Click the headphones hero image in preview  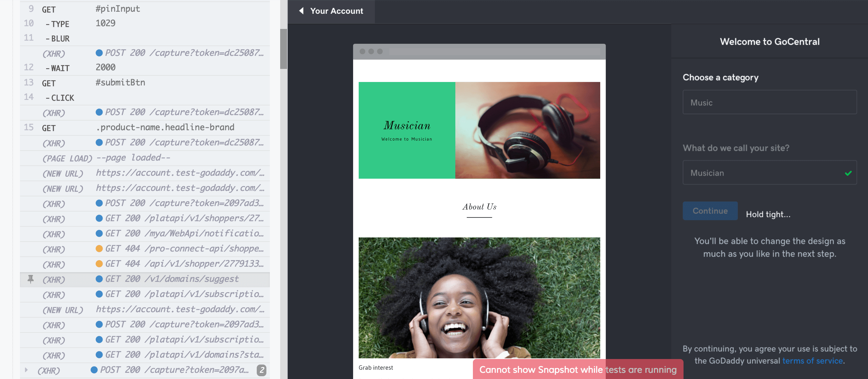coord(528,130)
